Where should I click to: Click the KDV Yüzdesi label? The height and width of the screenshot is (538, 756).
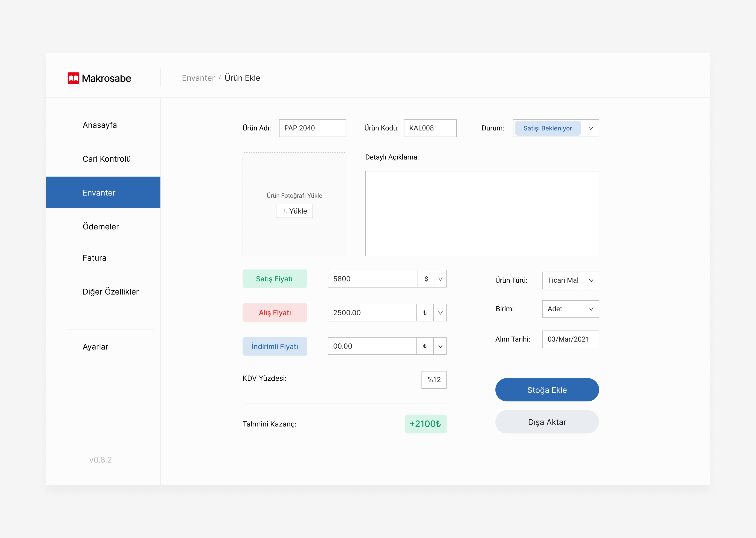264,378
